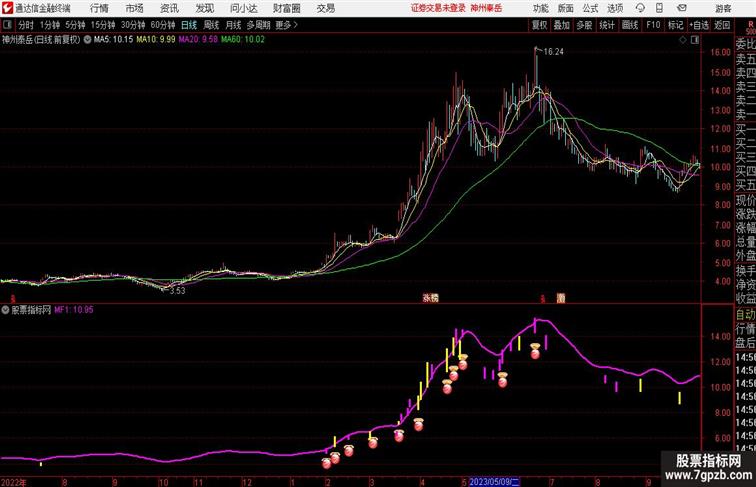The height and width of the screenshot is (487, 756).
Task: Switch to the 30分钟 period tab
Action: tap(133, 25)
